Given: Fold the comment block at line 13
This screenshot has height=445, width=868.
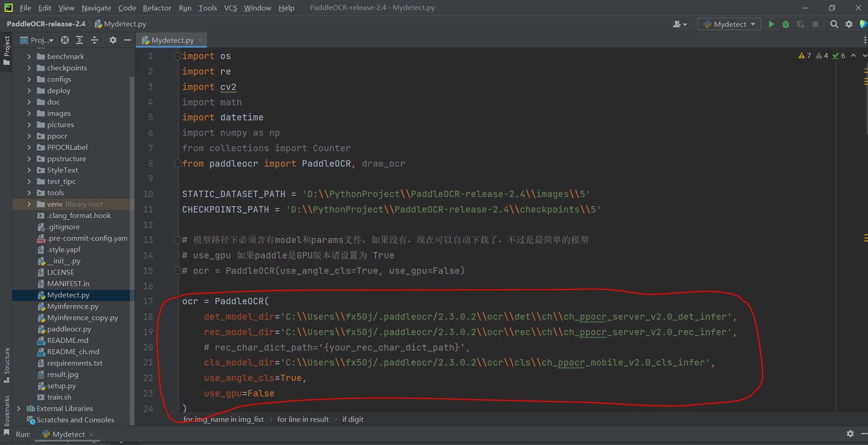Looking at the screenshot, I should (x=178, y=240).
